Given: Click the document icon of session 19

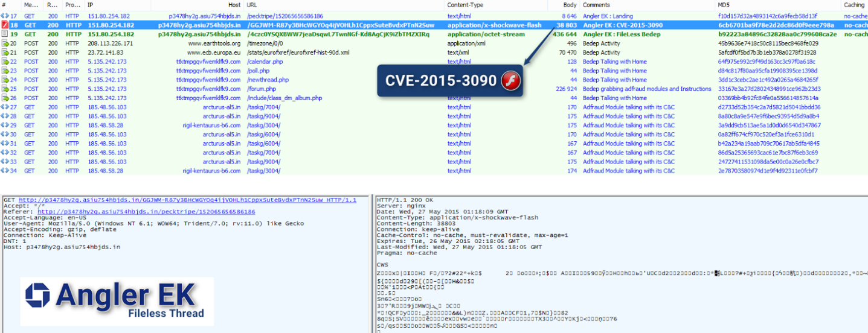Looking at the screenshot, I should [x=5, y=34].
